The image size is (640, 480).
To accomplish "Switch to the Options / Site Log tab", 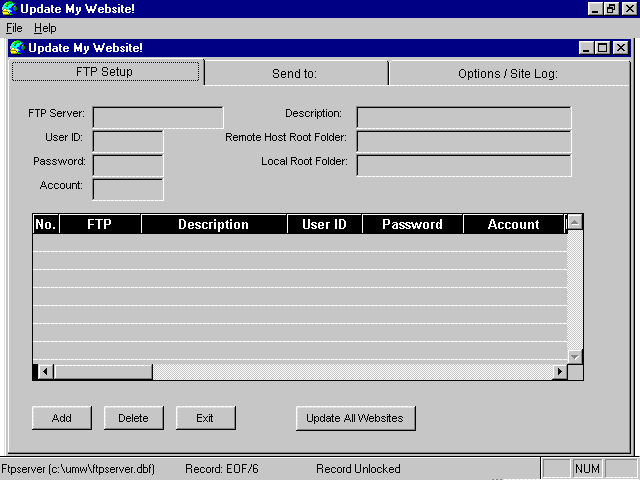I will pyautogui.click(x=507, y=73).
